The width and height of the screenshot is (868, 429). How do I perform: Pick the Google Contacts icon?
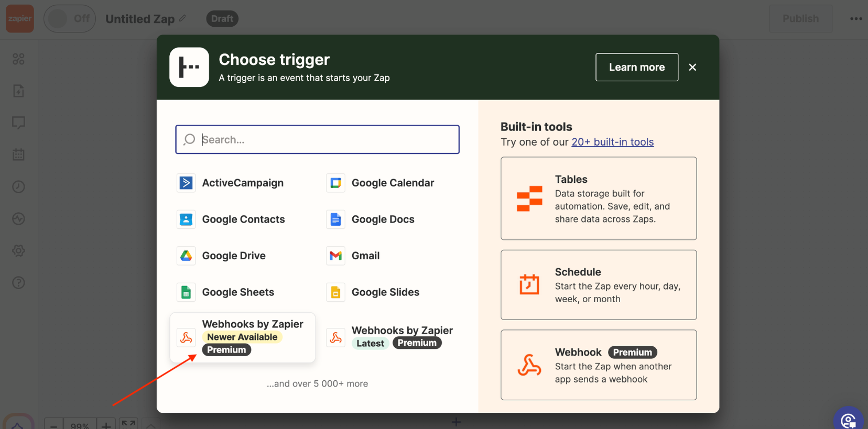click(x=186, y=219)
